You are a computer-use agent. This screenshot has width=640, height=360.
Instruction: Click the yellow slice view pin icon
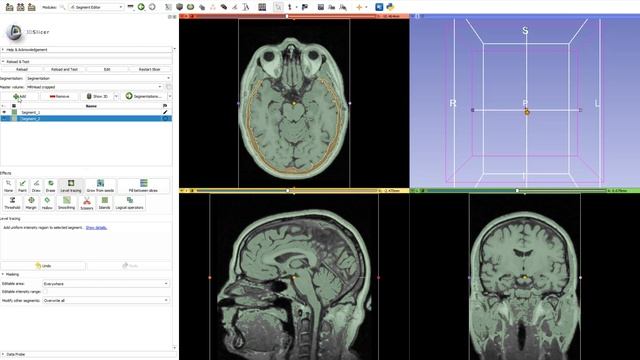click(x=182, y=191)
